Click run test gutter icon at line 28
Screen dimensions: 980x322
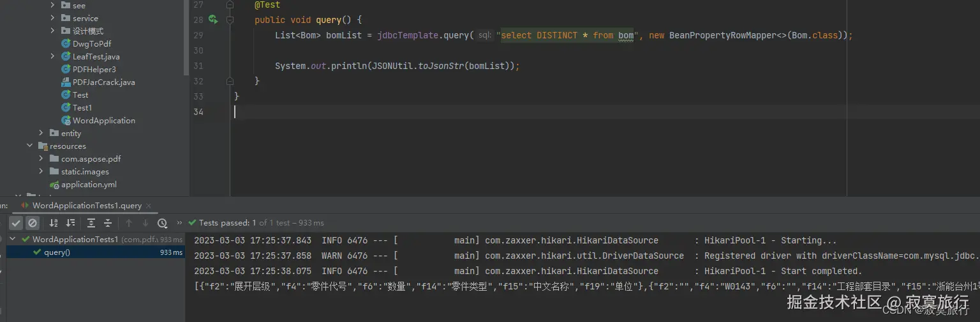coord(214,20)
